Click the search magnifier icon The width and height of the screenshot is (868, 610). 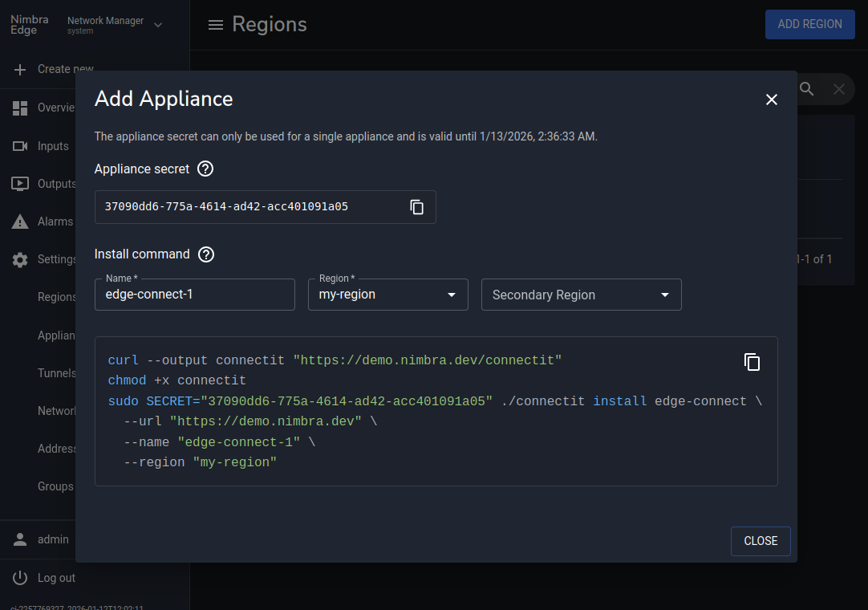(807, 89)
